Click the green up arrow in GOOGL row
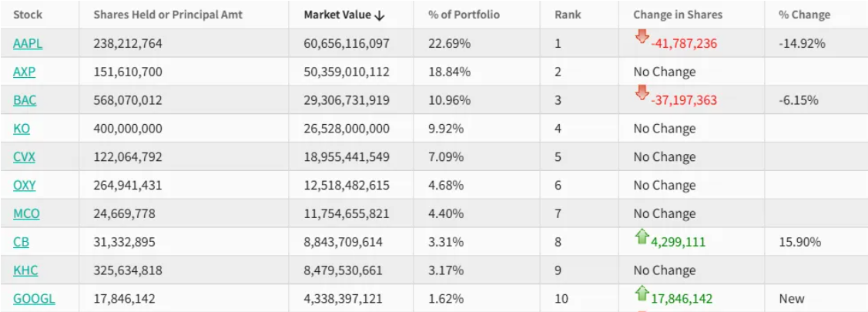 (642, 294)
